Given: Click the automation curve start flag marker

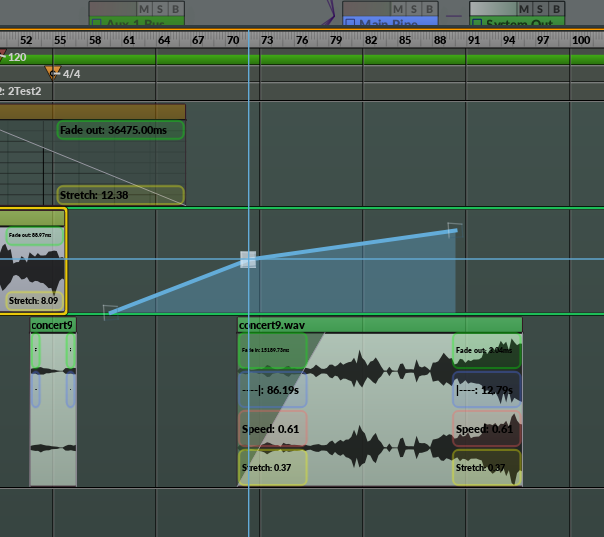Looking at the screenshot, I should 110,312.
